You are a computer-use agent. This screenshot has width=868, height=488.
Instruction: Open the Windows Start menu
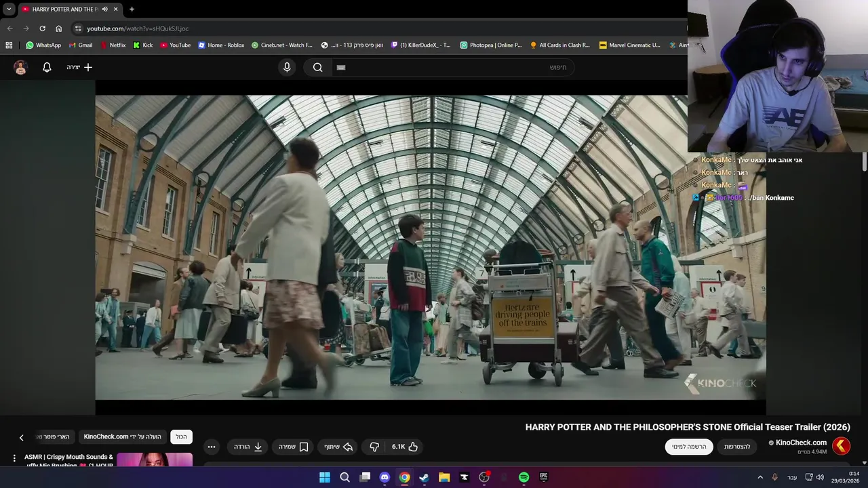point(325,477)
